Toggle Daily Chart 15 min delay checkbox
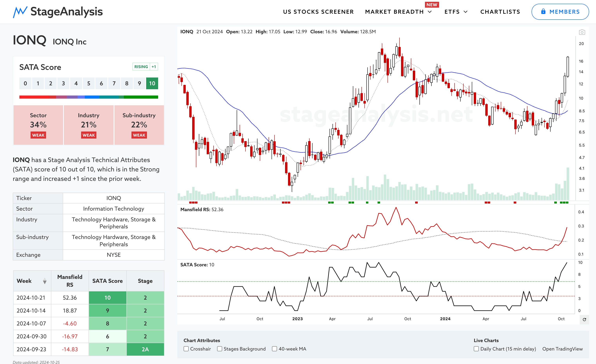 pyautogui.click(x=476, y=349)
